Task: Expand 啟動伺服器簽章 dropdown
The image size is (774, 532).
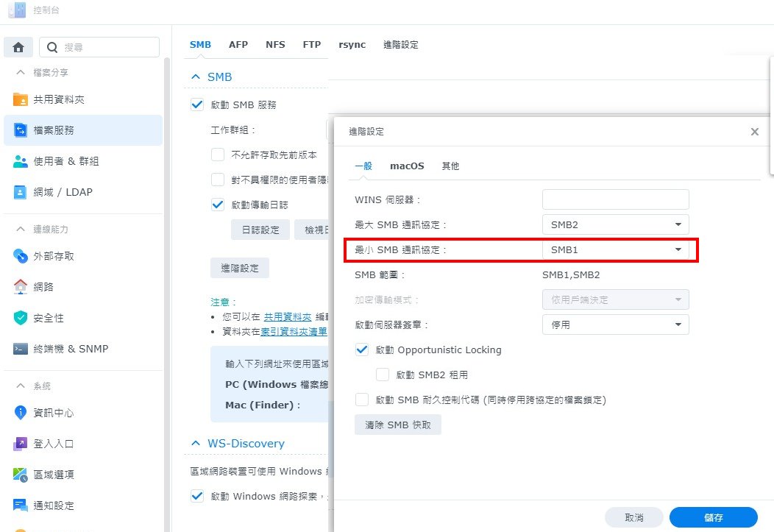Action: (x=615, y=324)
